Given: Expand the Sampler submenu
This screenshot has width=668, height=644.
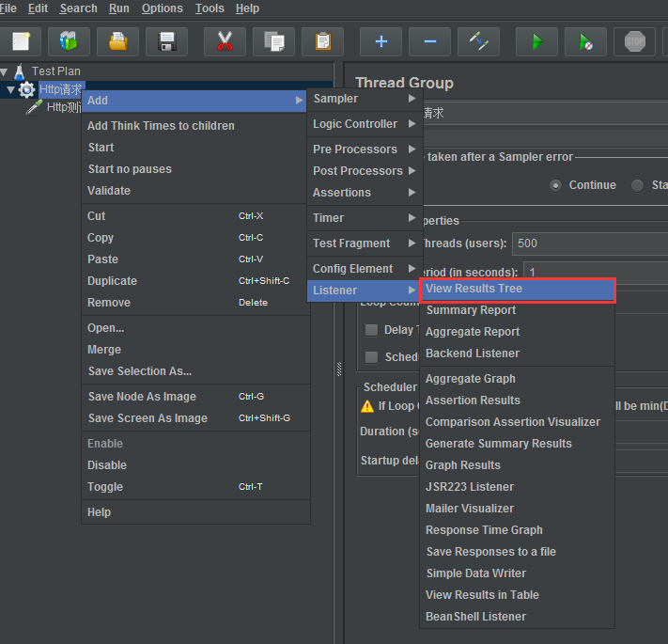Looking at the screenshot, I should (x=365, y=99).
